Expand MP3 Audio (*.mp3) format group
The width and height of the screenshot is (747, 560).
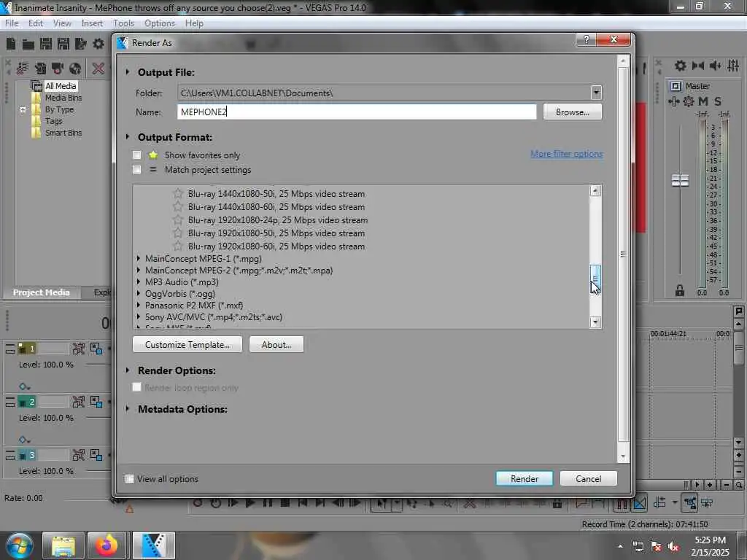click(x=139, y=282)
